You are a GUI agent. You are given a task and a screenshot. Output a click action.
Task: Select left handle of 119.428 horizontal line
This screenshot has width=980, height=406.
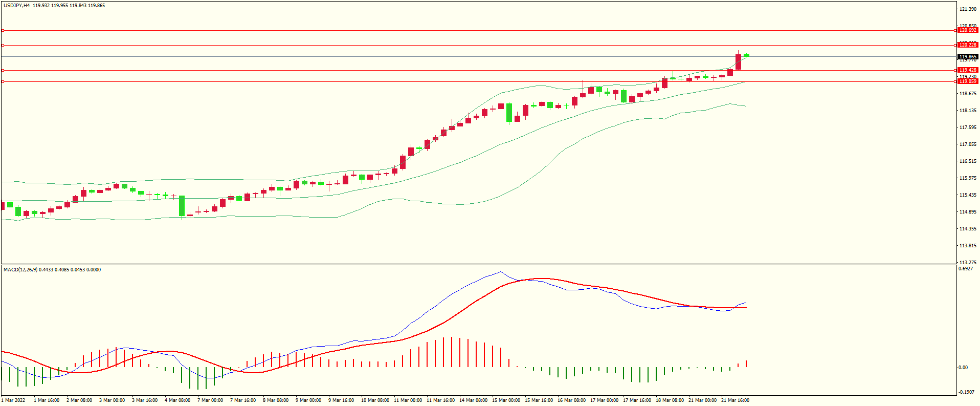tap(3, 70)
